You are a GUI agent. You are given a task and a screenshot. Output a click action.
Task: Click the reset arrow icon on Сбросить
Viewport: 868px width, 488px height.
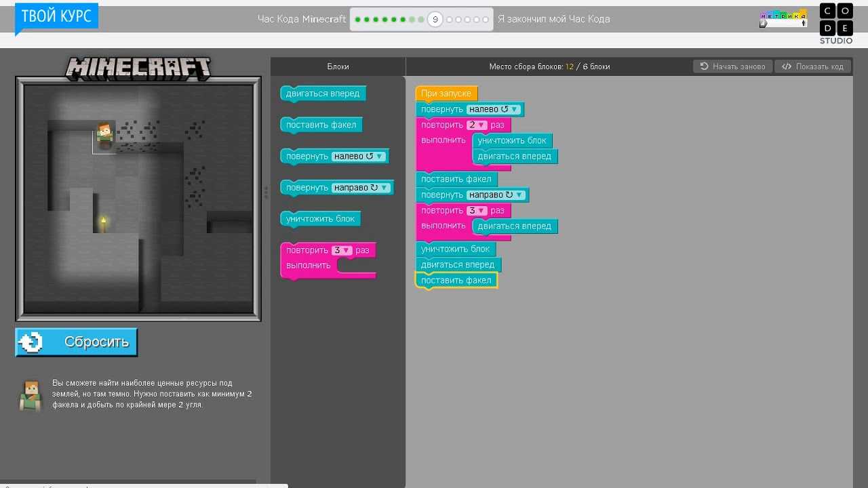(31, 342)
